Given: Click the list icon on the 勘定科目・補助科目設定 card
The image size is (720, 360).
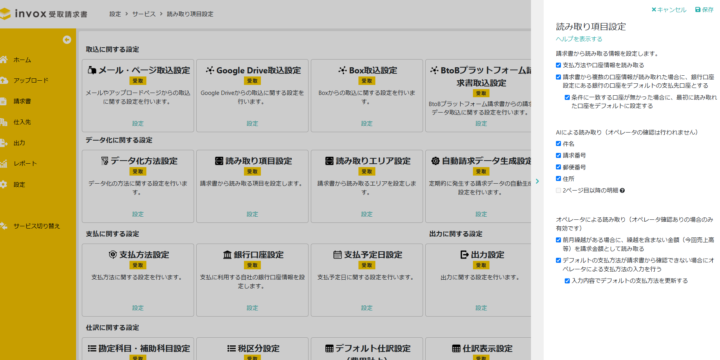Looking at the screenshot, I should pos(92,349).
